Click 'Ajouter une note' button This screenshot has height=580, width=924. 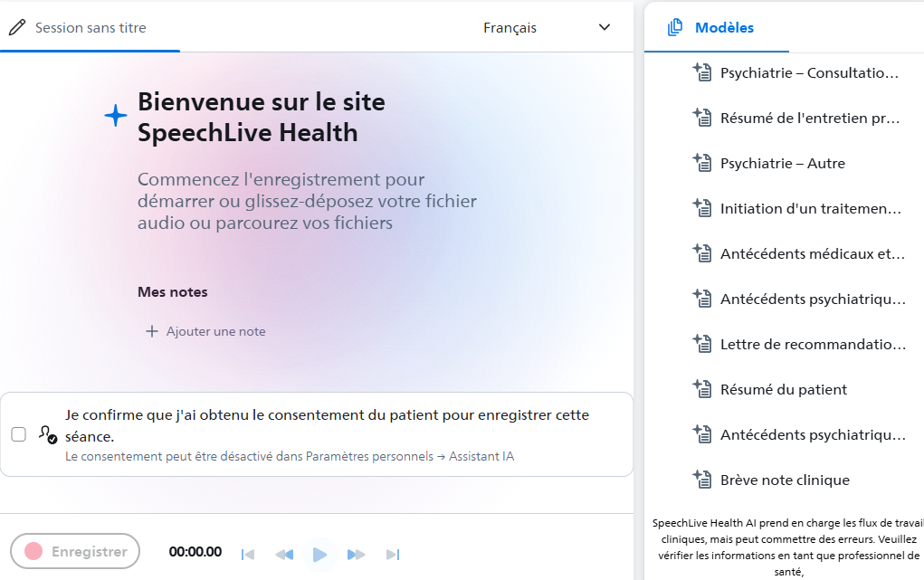coord(205,331)
